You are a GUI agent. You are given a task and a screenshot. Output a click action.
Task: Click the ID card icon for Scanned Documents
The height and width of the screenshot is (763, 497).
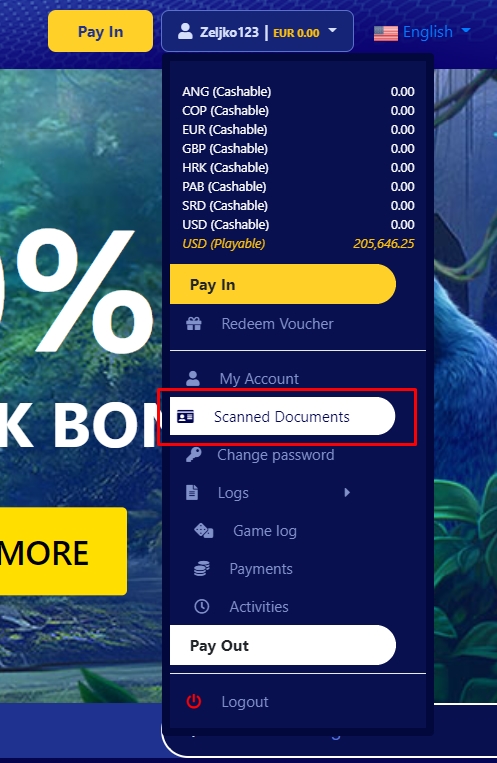(185, 417)
